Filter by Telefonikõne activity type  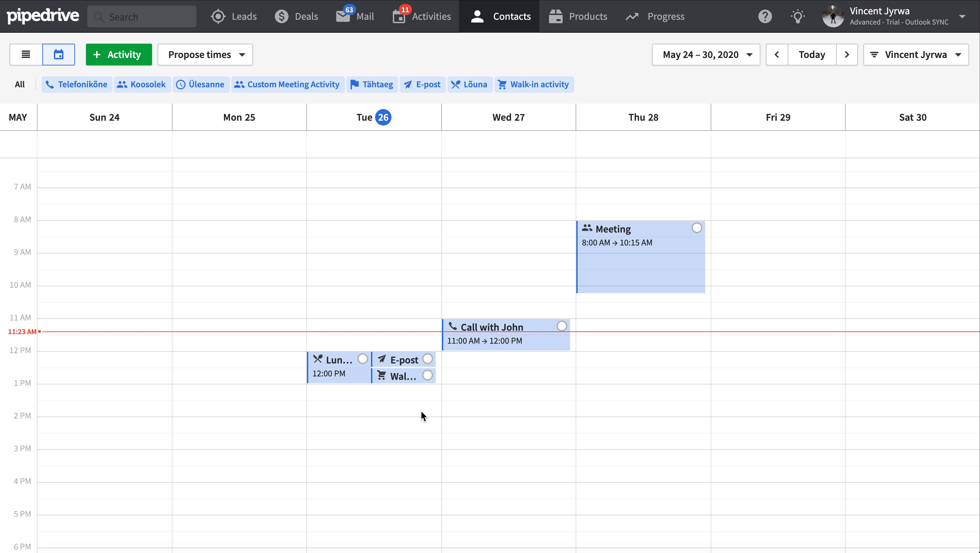[x=77, y=85]
